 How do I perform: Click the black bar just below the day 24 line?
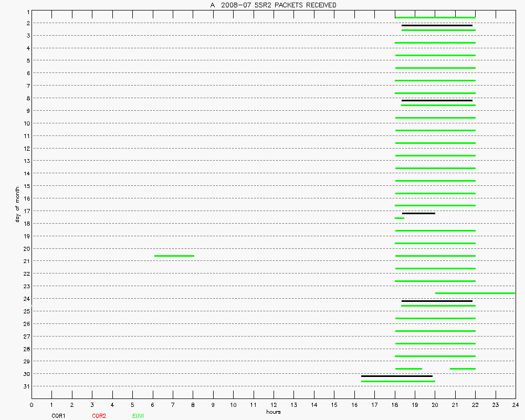tap(437, 301)
